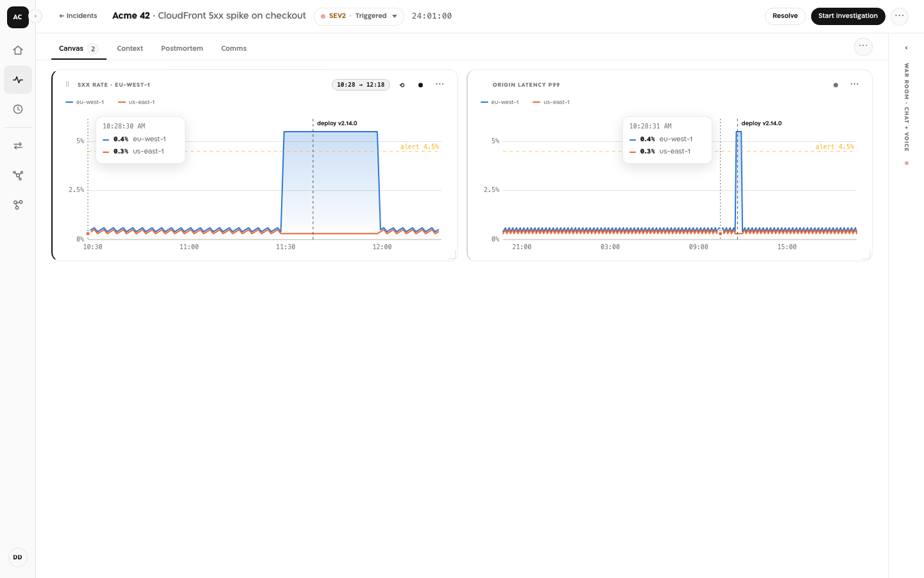The width and height of the screenshot is (924, 578).
Task: Open the service graph nodes icon
Action: pyautogui.click(x=18, y=175)
